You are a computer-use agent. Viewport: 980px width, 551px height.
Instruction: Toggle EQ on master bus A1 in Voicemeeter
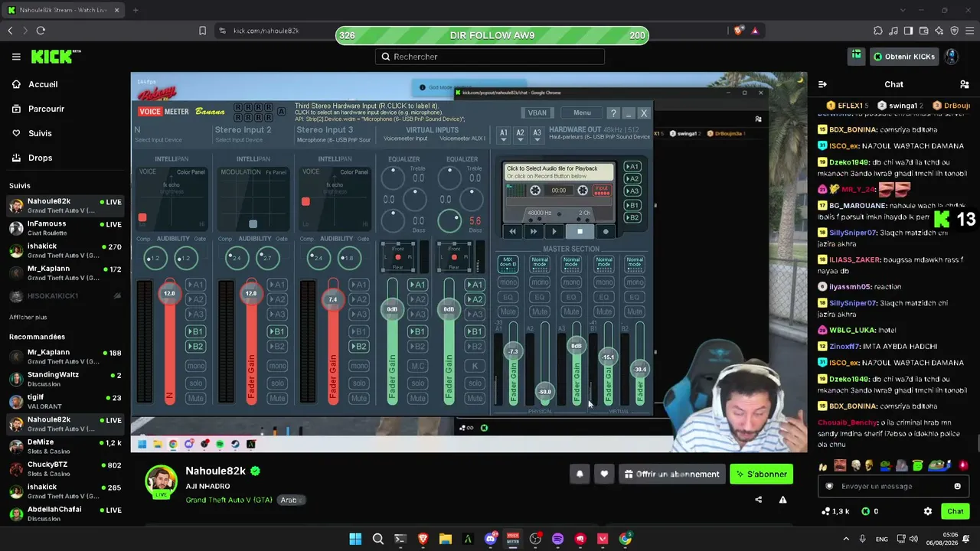coord(508,297)
